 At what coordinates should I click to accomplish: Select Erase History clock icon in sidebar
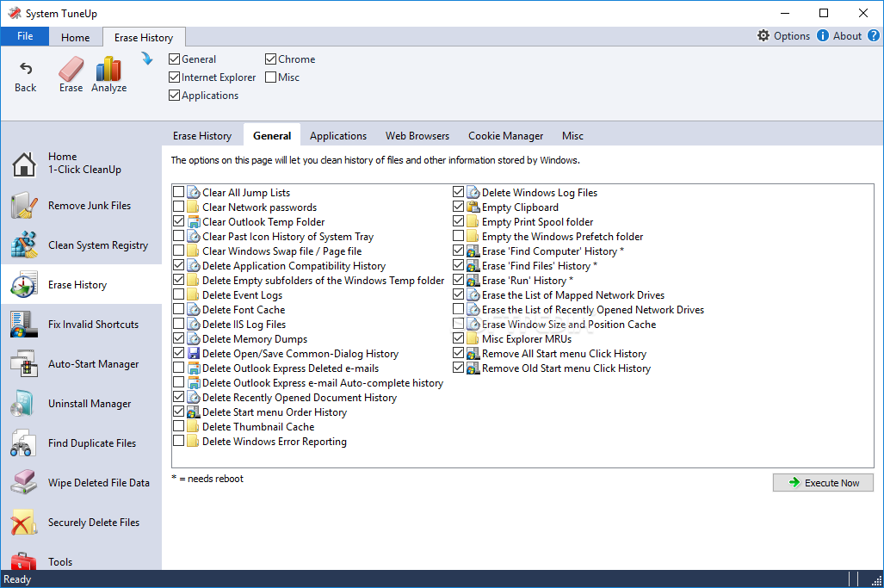coord(24,284)
